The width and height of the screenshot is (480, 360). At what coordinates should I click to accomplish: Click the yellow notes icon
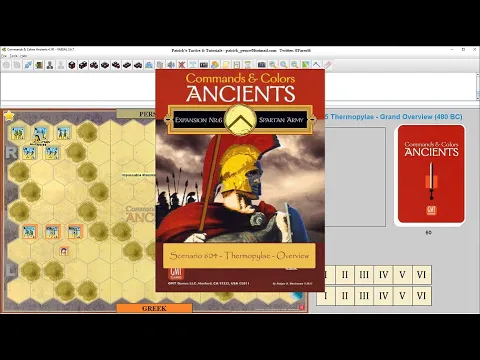226,65
